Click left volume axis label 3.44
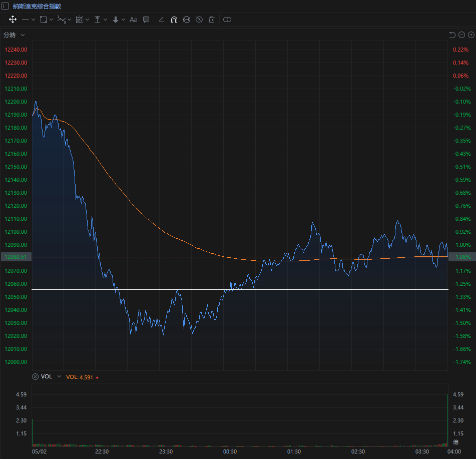 [21, 407]
